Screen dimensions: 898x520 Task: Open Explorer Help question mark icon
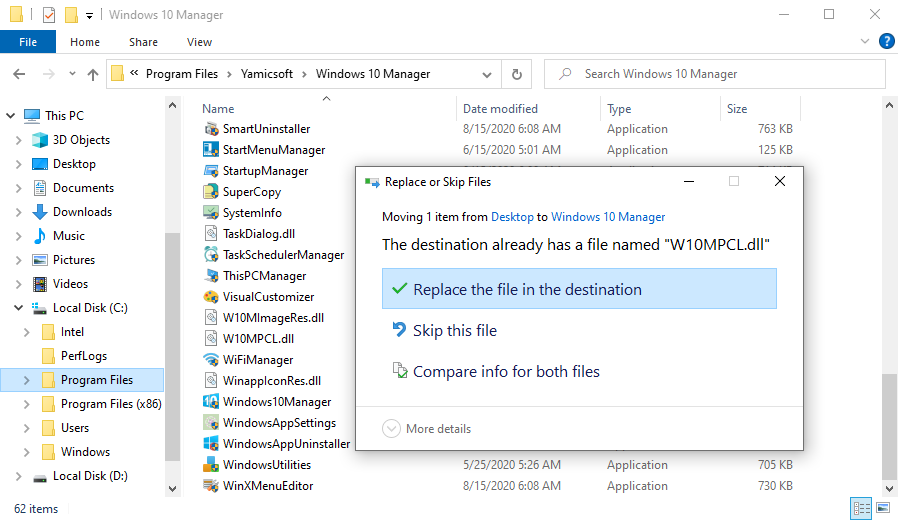click(886, 41)
